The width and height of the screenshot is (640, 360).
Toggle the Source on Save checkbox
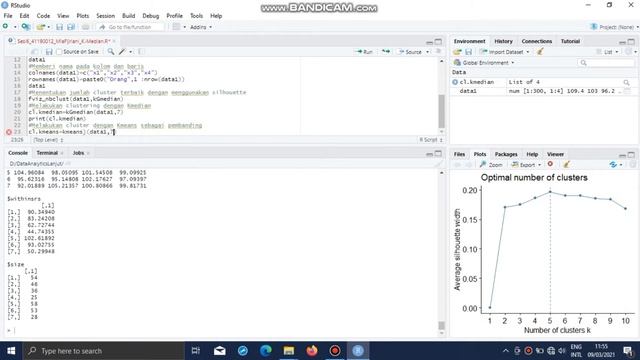59,52
